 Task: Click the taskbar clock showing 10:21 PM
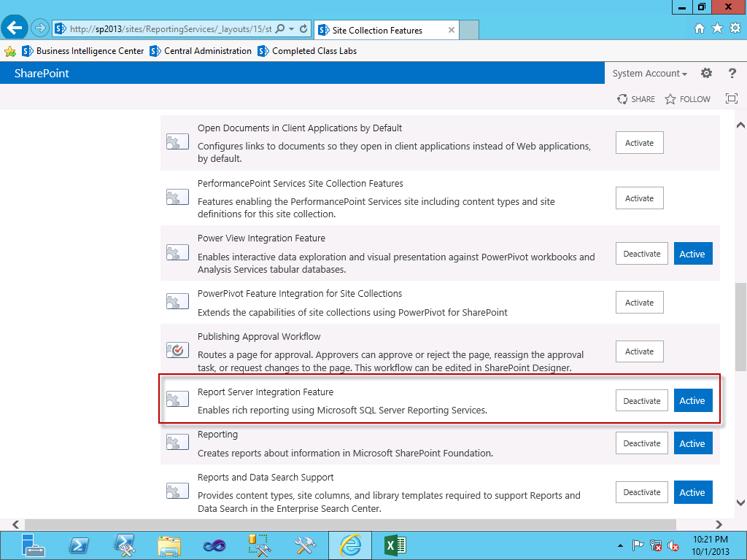[x=711, y=545]
